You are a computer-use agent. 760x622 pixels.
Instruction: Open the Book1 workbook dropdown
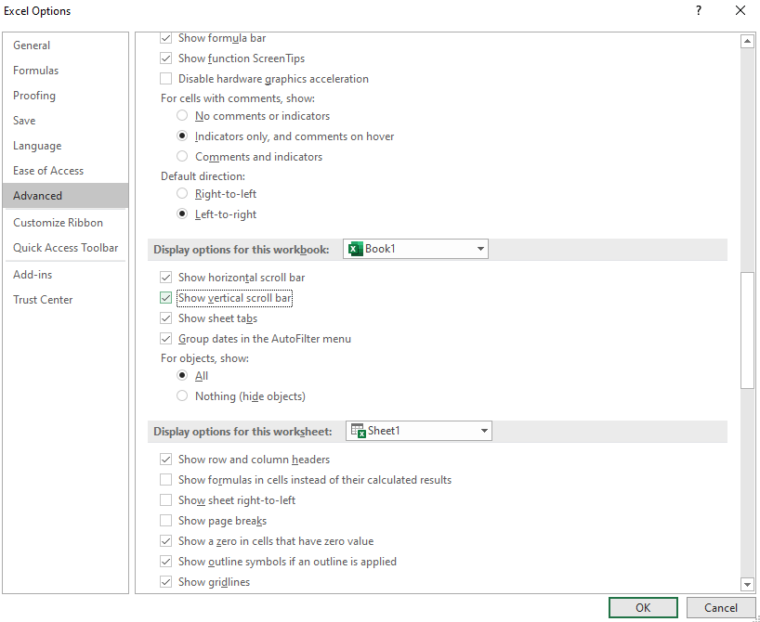(480, 249)
